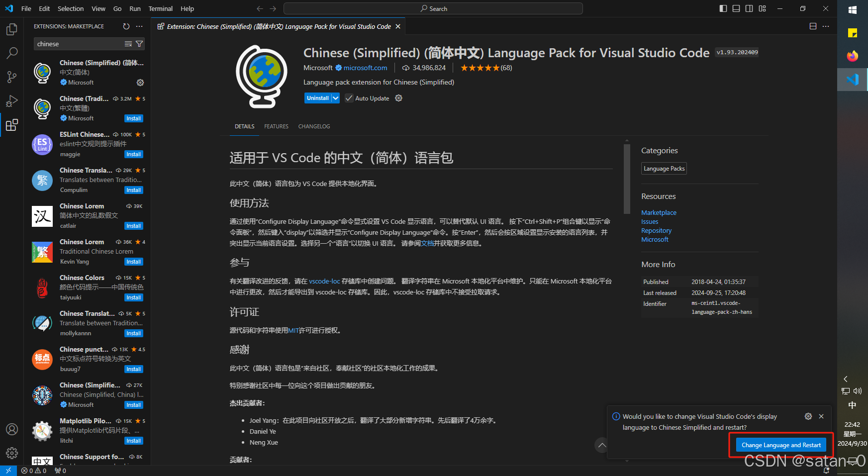Viewport: 868px width, 476px height.
Task: Open the Search view in activity bar
Action: pos(12,53)
